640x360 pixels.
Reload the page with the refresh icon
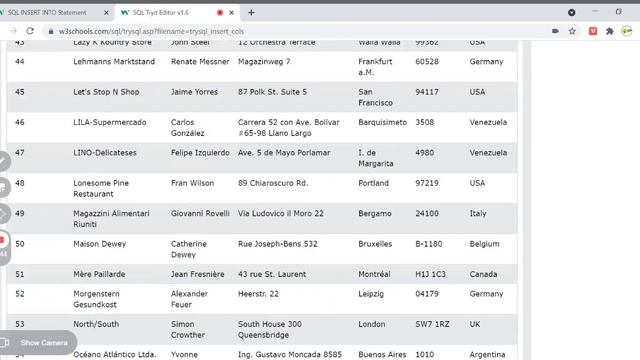(30, 31)
